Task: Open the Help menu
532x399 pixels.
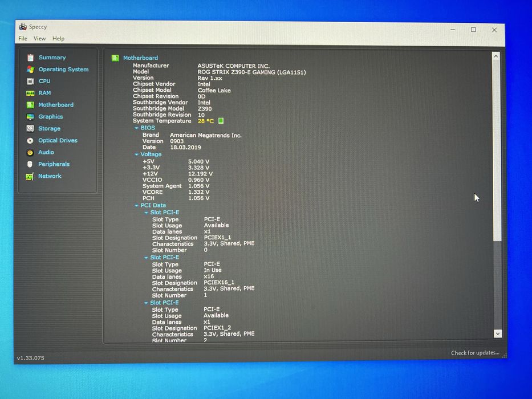Action: point(58,38)
